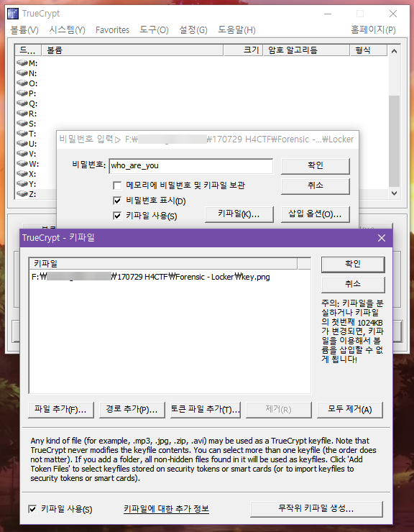The width and height of the screenshot is (414, 532).
Task: Open the 볼륨(V) menu
Action: pyautogui.click(x=24, y=30)
